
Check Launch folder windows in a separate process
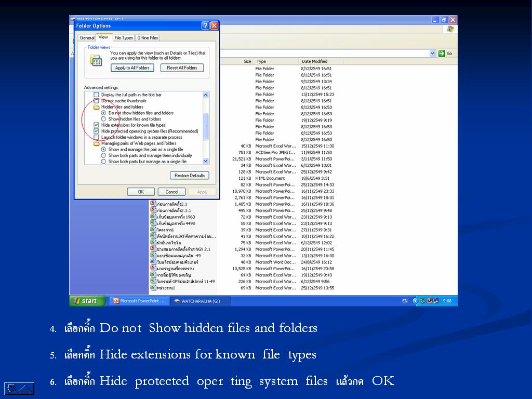pyautogui.click(x=96, y=137)
